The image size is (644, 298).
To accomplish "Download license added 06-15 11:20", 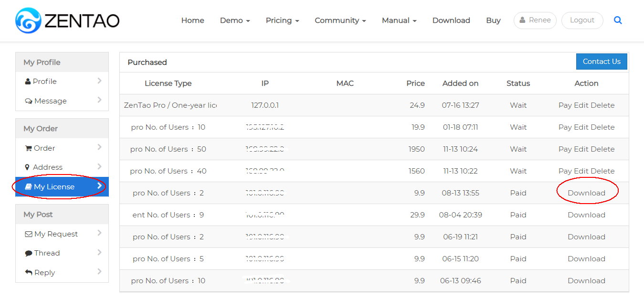I will click(586, 259).
